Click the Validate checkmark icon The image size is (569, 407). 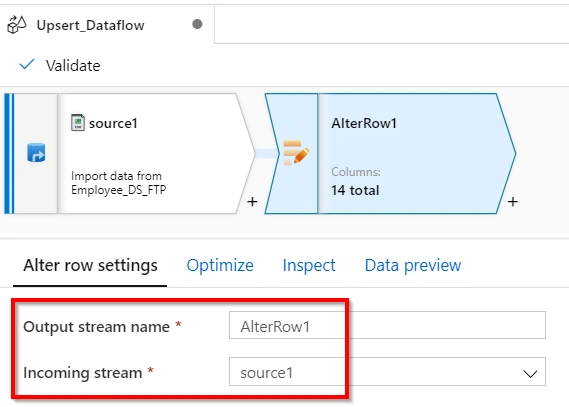click(x=27, y=65)
